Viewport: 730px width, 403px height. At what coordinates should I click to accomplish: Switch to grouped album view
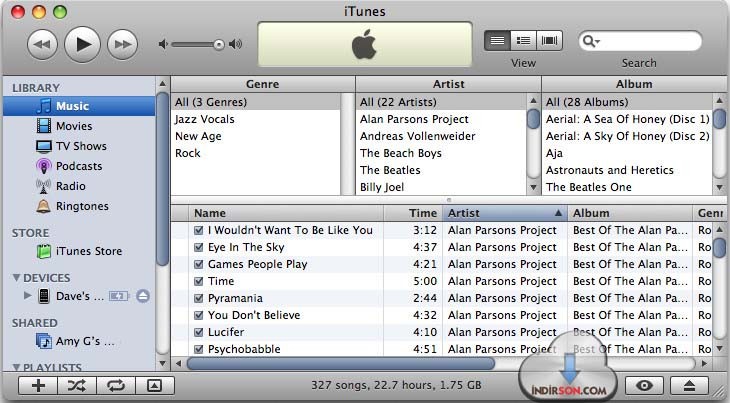(x=523, y=40)
